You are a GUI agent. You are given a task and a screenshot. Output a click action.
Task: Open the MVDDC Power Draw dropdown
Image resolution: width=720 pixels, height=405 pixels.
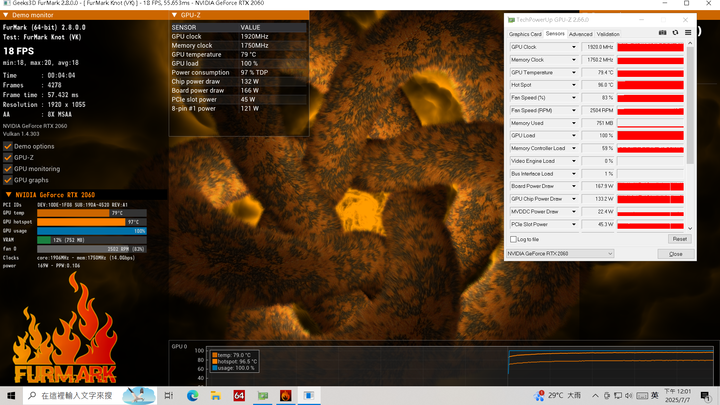coord(574,212)
